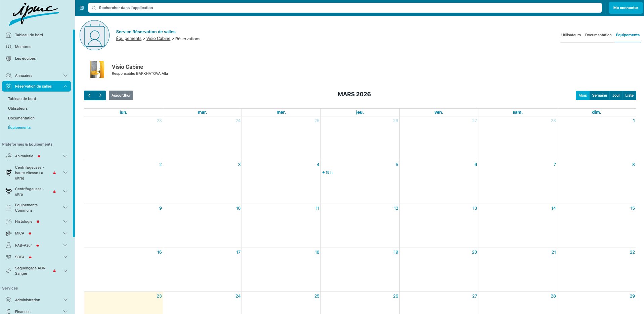The image size is (644, 314).
Task: Go to next month arrow
Action: (x=100, y=95)
